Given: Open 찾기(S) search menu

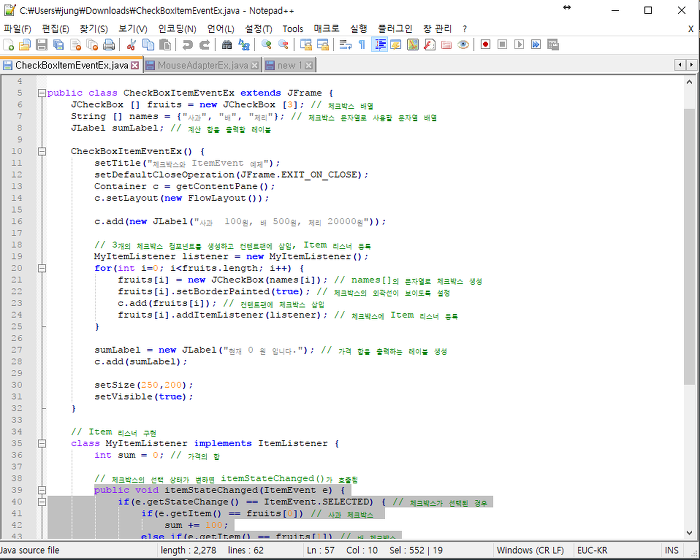Looking at the screenshot, I should point(94,29).
